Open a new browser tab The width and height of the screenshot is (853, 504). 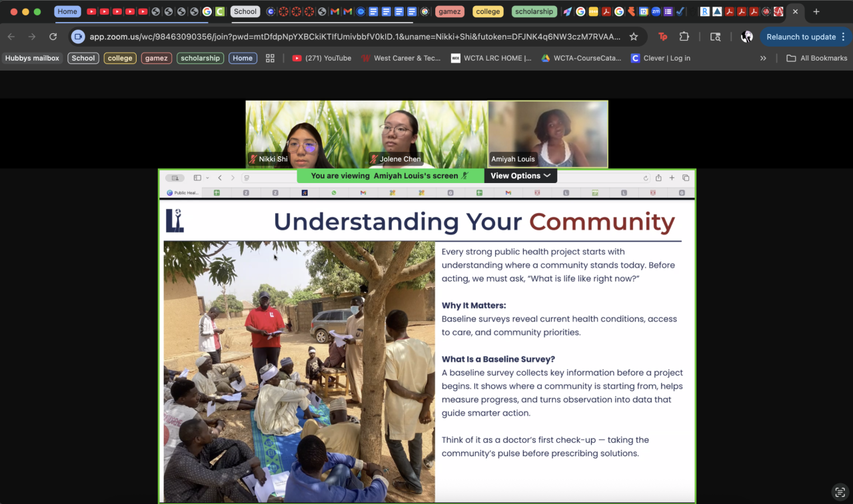[x=816, y=11]
